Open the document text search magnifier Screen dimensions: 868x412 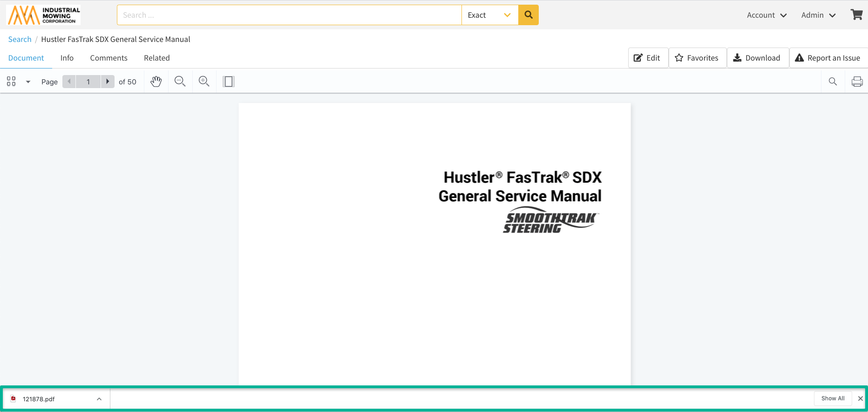(x=833, y=82)
